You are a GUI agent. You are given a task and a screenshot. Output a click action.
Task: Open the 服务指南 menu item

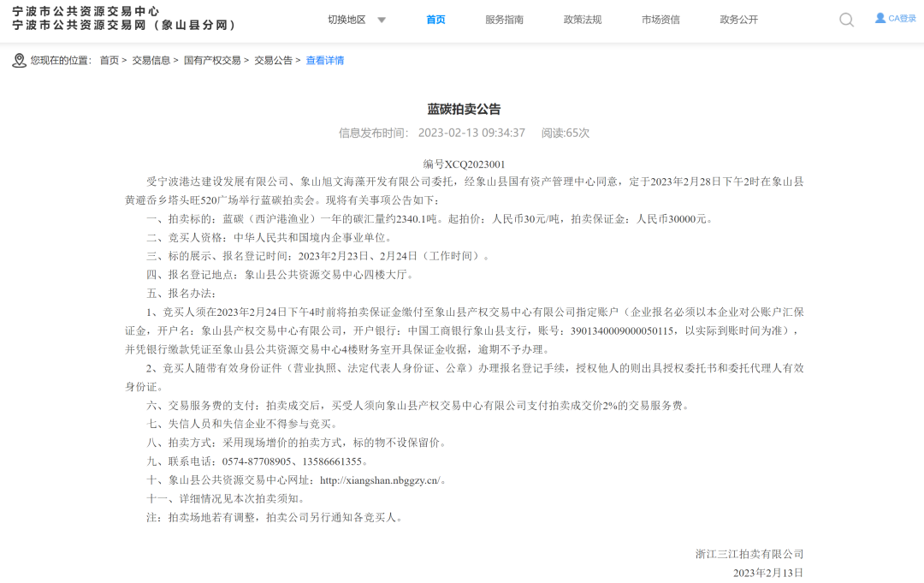coord(505,20)
